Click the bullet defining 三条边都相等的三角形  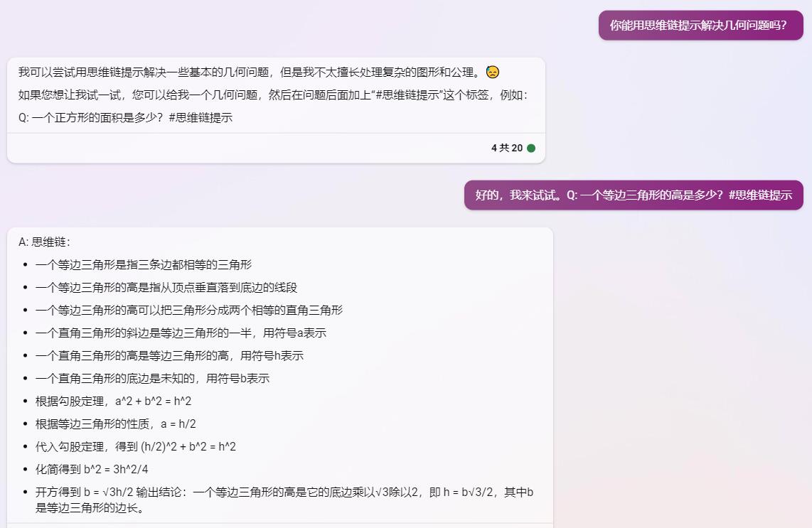[144, 264]
